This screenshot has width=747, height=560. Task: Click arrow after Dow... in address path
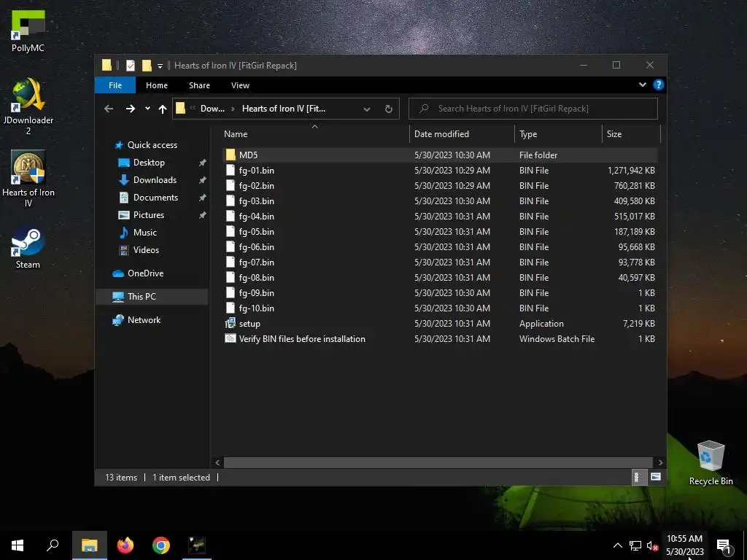point(233,109)
